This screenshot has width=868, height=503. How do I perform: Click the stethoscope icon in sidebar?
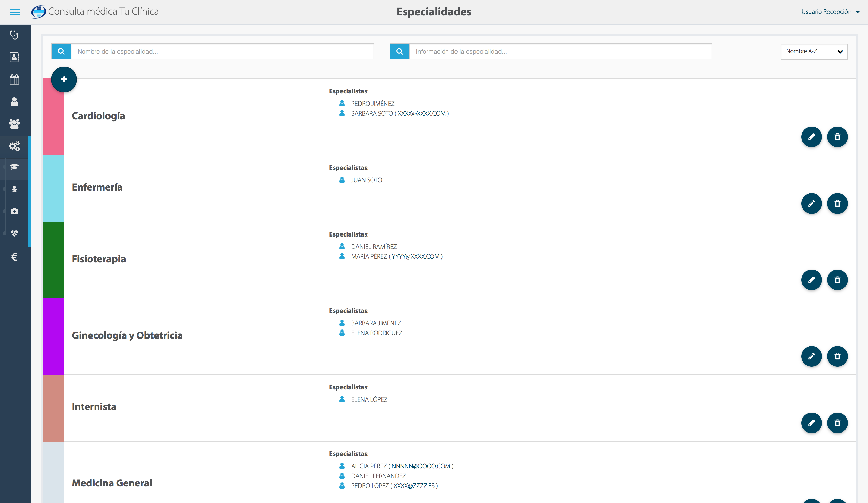coord(14,35)
